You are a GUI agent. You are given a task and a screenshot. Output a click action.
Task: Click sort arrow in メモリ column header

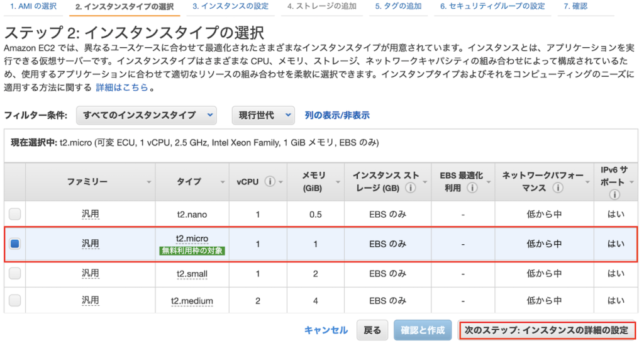337,182
